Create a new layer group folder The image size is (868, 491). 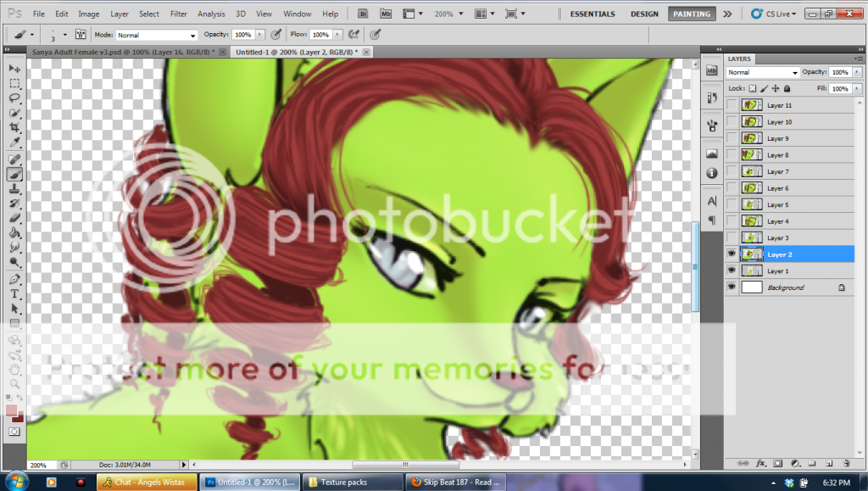811,463
